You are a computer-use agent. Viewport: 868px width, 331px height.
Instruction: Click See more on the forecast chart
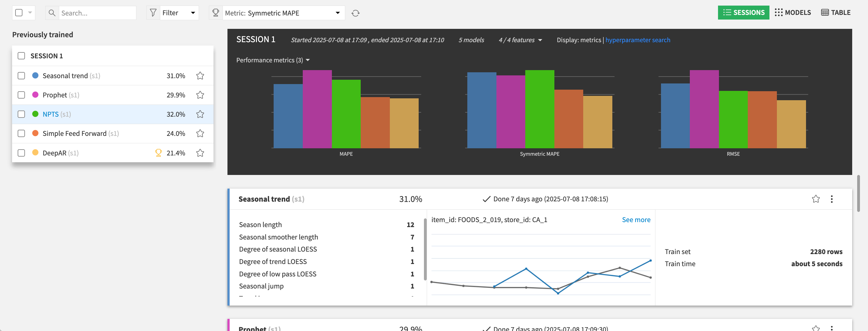point(636,220)
